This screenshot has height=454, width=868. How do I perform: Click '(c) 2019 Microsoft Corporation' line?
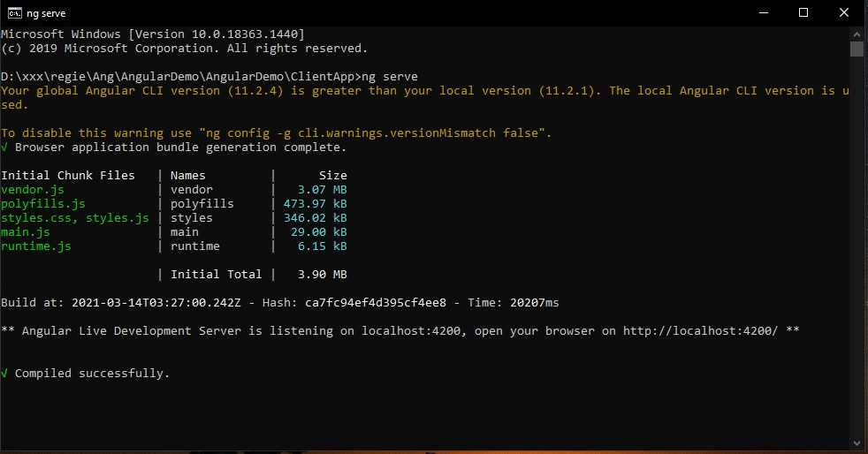[x=185, y=49]
